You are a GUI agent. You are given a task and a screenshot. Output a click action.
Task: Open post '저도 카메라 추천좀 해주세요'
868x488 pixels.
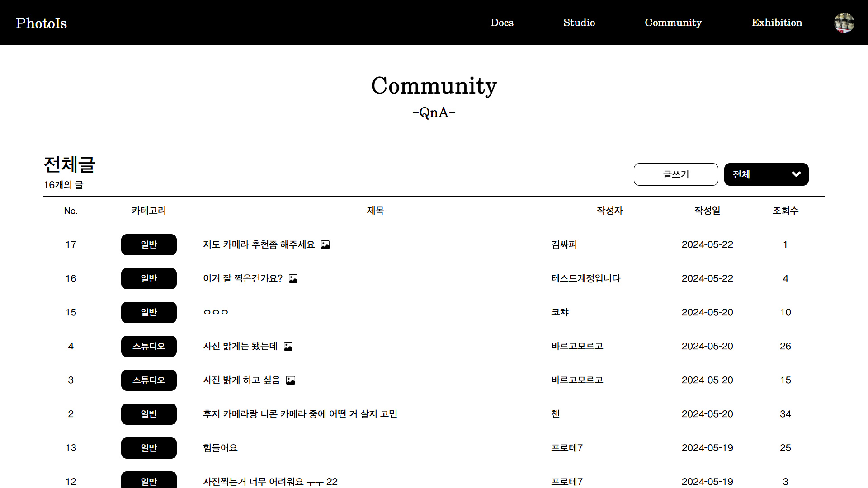click(x=259, y=244)
